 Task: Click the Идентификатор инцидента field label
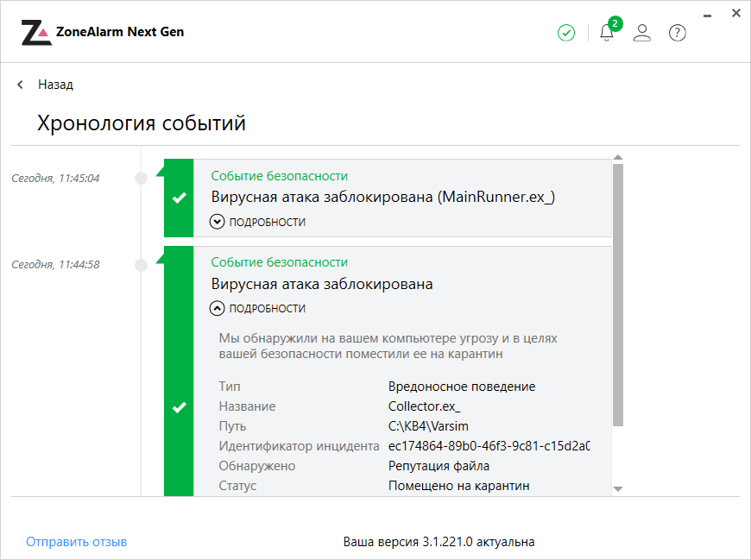299,446
